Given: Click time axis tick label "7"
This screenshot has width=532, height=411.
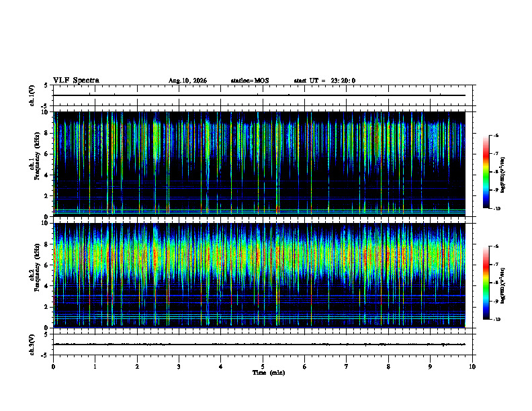Looking at the screenshot, I should [x=347, y=367].
